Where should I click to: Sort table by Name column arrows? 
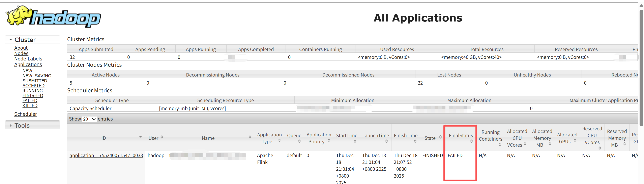(250, 137)
